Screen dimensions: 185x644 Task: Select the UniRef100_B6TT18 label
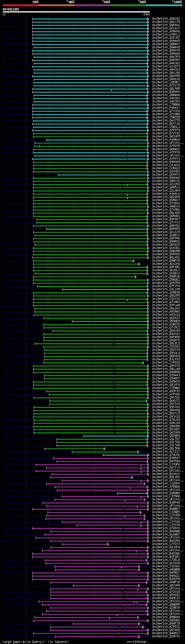tap(166, 124)
